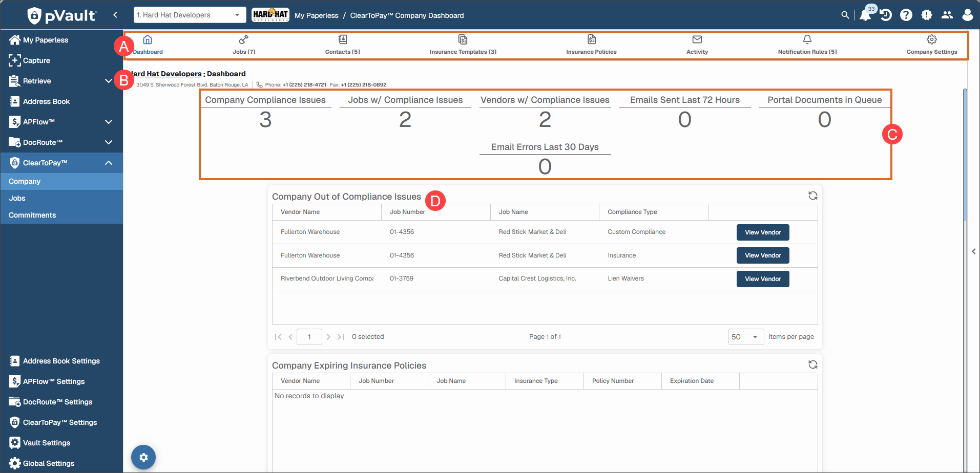Image resolution: width=980 pixels, height=473 pixels.
Task: Open the search magnifier icon in header
Action: (x=845, y=15)
